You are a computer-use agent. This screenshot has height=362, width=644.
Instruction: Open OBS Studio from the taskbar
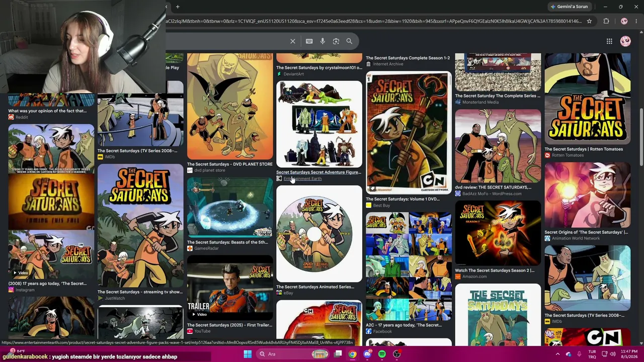[397, 354]
